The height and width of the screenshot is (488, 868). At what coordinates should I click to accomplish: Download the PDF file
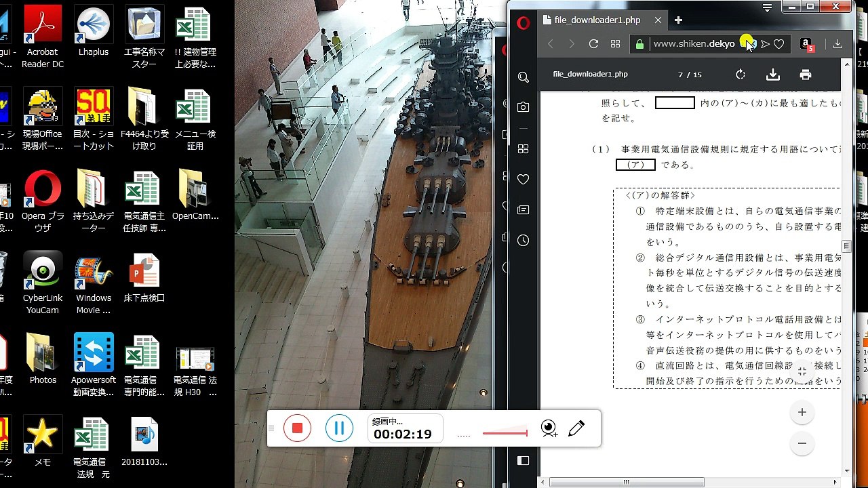tap(772, 75)
